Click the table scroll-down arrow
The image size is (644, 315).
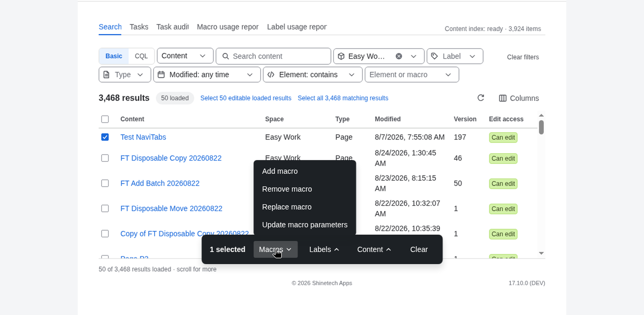tap(541, 253)
